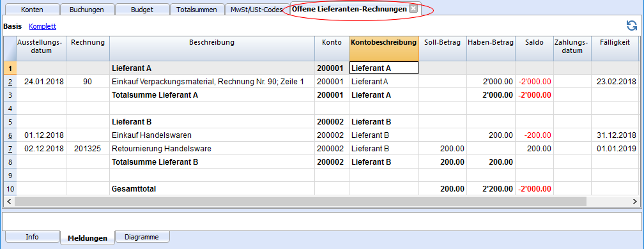The image size is (644, 249).
Task: Select the Lieferant B heading in Beschreibung
Action: click(x=212, y=122)
